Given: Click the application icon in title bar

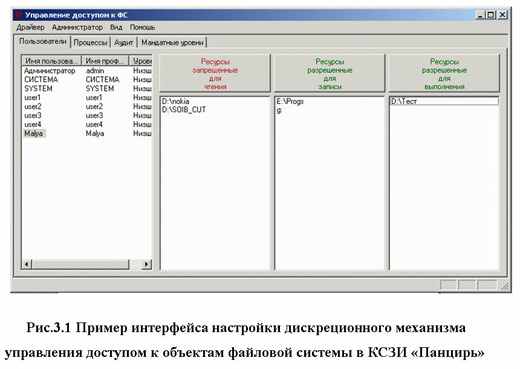Looking at the screenshot, I should (18, 15).
